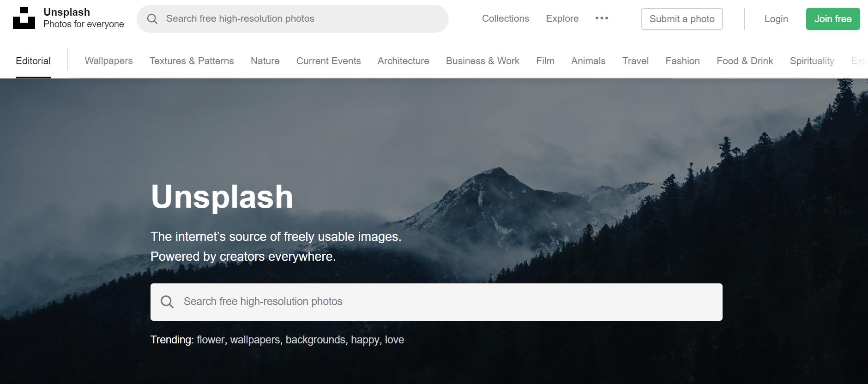
Task: Open the Spirituality category
Action: [812, 61]
